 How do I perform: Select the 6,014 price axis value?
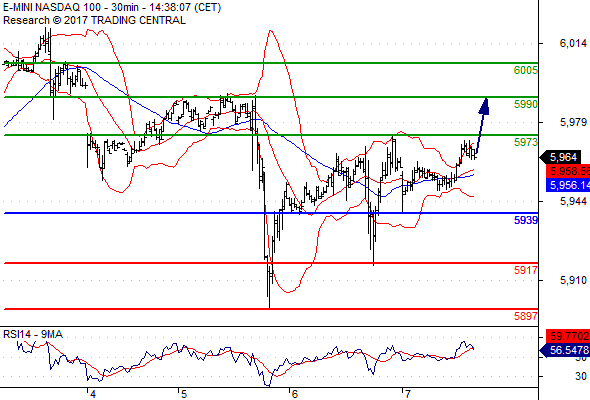pyautogui.click(x=573, y=43)
